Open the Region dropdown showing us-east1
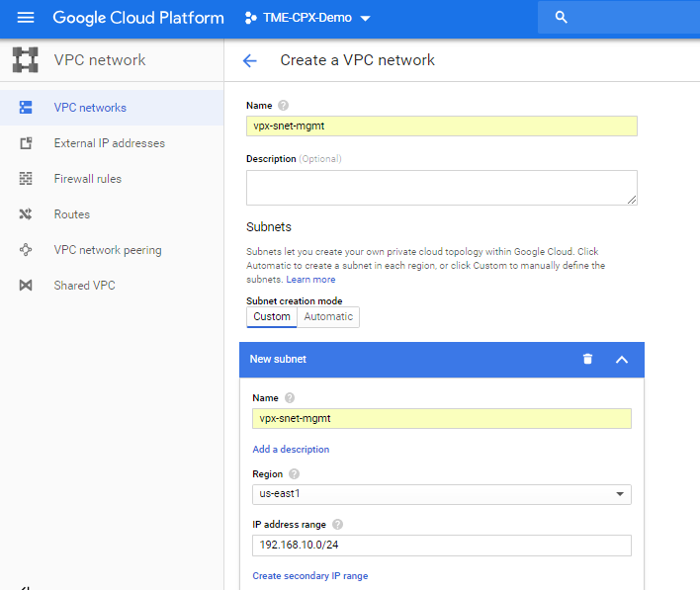 441,494
